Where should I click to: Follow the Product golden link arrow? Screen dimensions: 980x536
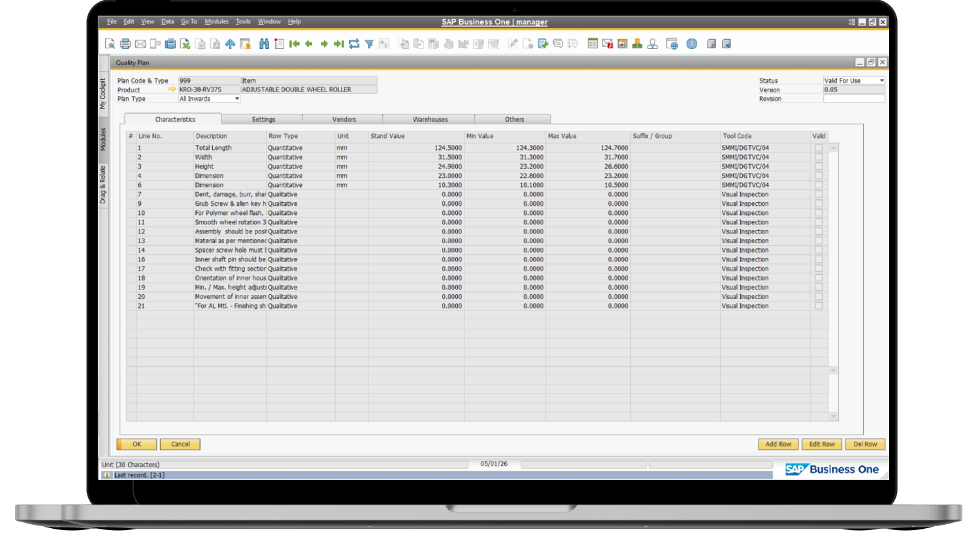(x=172, y=90)
